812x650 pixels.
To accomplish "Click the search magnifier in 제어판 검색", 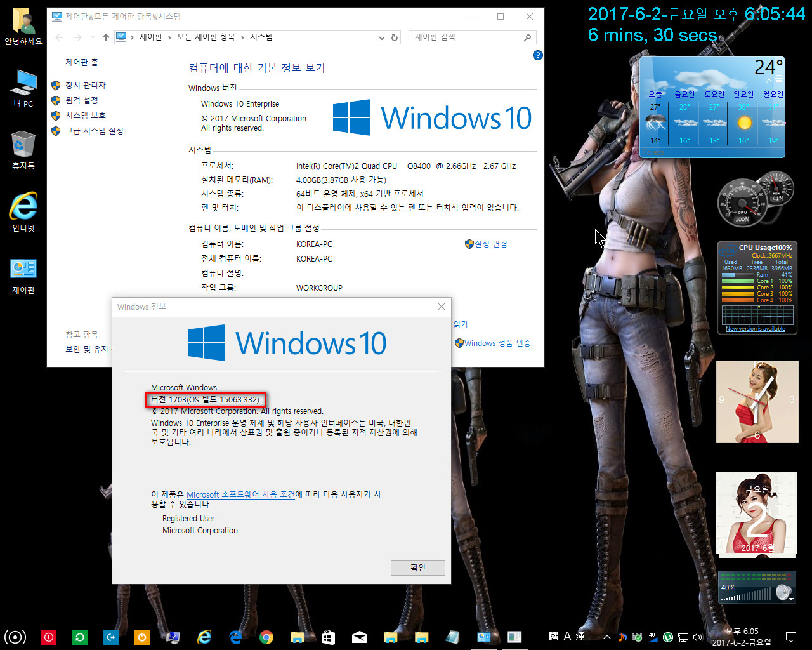I will click(x=527, y=37).
